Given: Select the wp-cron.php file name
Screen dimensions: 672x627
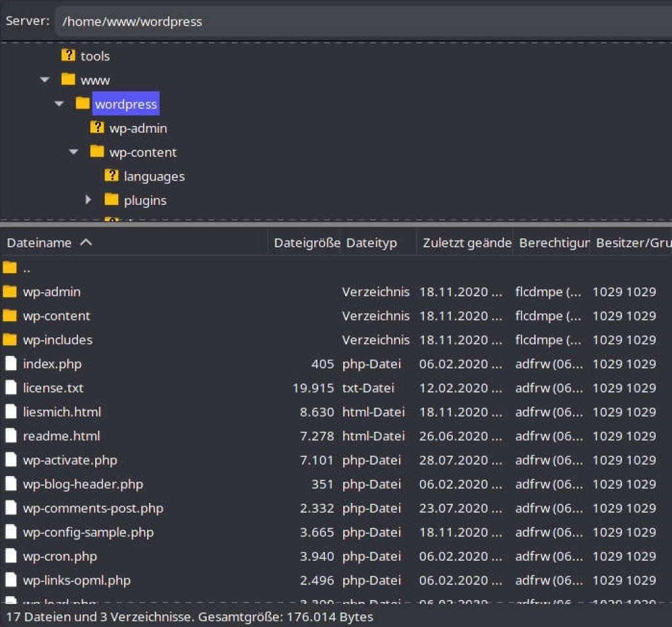Looking at the screenshot, I should pos(60,556).
